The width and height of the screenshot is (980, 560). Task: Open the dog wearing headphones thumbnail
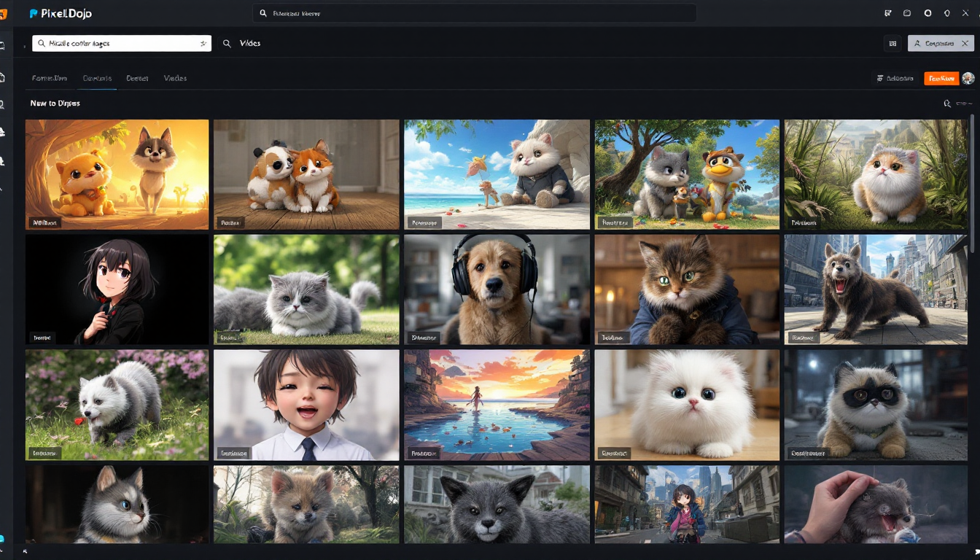pyautogui.click(x=497, y=289)
